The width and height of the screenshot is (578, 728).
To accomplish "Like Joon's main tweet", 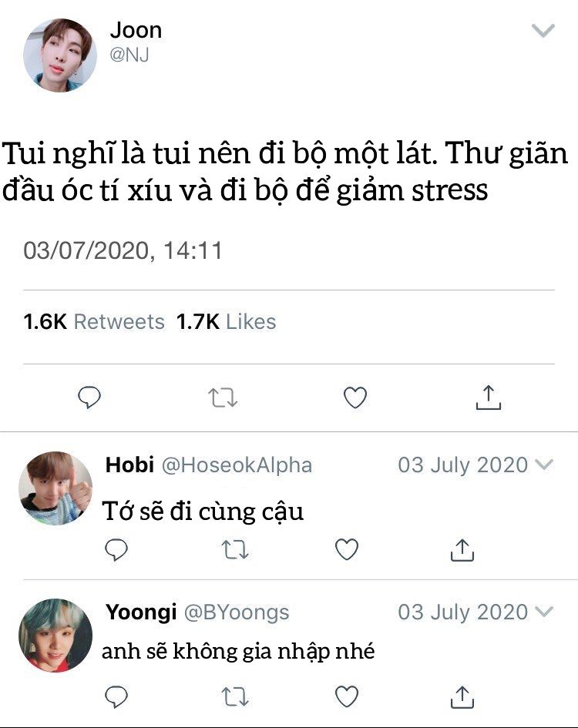I will pos(355,398).
